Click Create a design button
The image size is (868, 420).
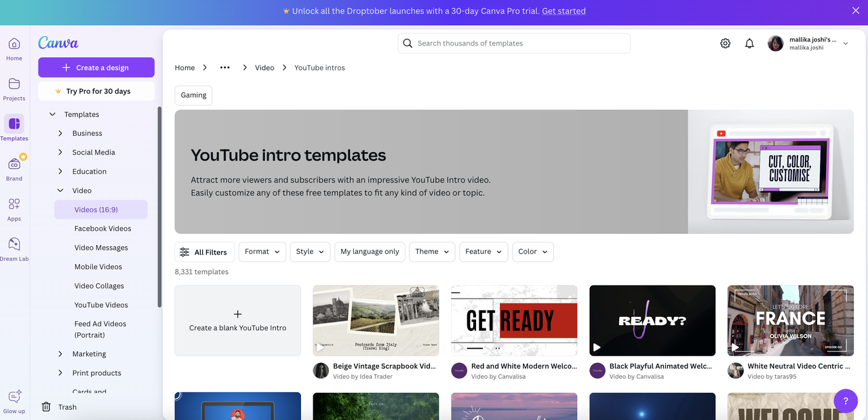(96, 68)
